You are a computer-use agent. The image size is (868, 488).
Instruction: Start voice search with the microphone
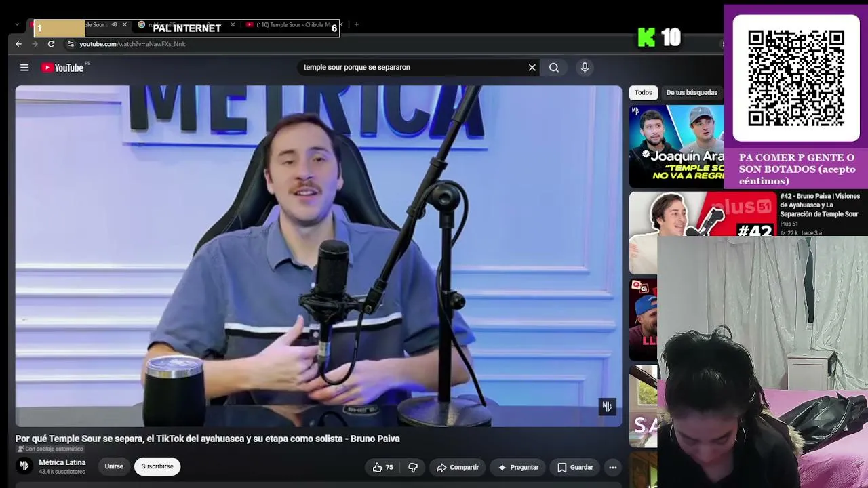pyautogui.click(x=585, y=67)
